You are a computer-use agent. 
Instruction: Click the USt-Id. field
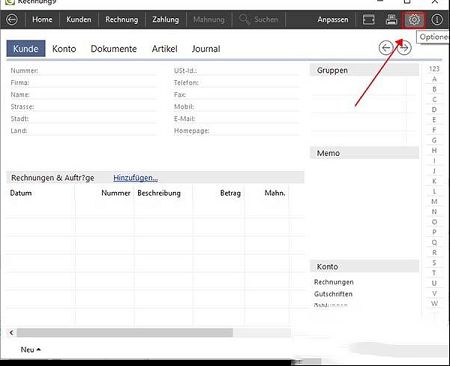coord(237,71)
